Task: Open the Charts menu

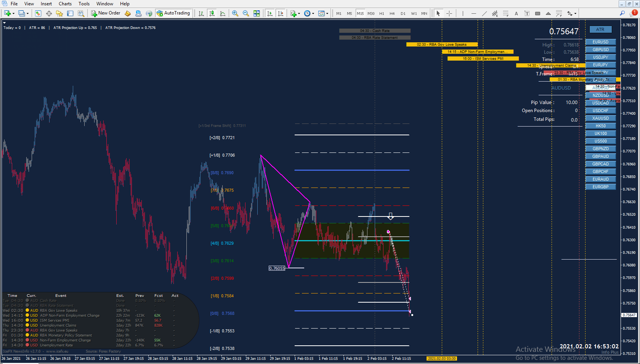Action: click(x=65, y=4)
